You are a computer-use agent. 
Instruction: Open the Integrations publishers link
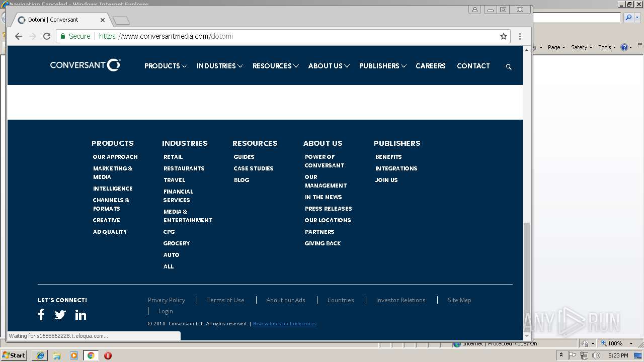(x=396, y=168)
